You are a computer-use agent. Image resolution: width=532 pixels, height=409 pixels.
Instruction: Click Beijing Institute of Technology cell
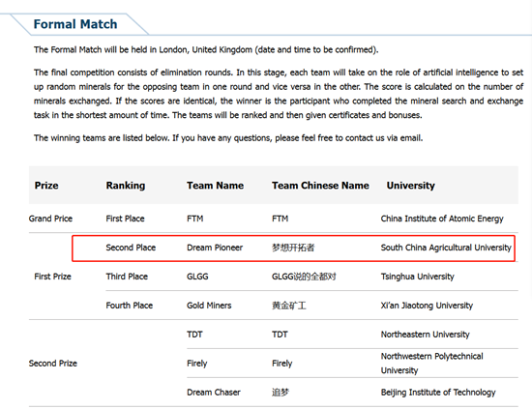pyautogui.click(x=438, y=393)
